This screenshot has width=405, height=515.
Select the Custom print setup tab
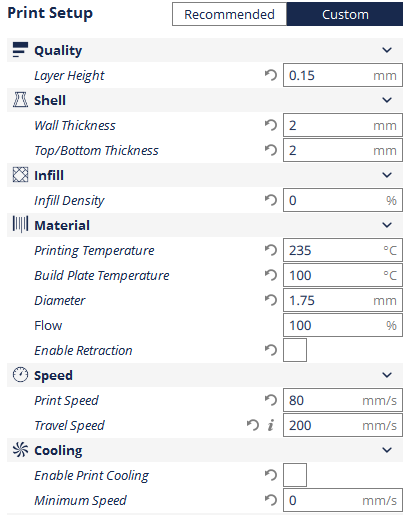coord(345,14)
